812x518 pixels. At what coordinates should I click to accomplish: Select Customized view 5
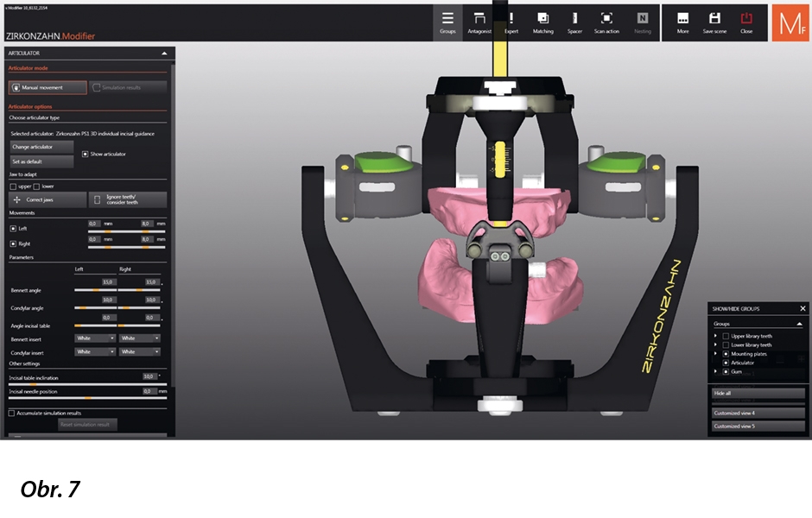[757, 426]
